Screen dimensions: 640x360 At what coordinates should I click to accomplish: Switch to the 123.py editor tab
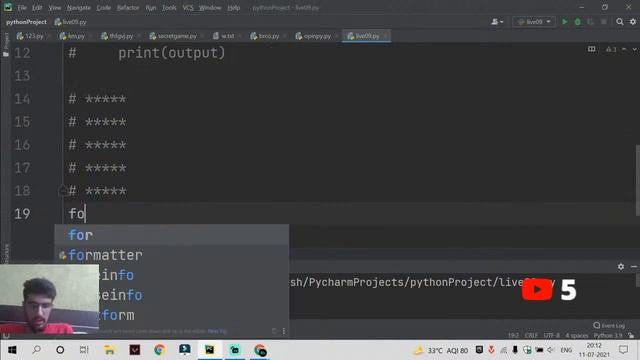coord(33,36)
